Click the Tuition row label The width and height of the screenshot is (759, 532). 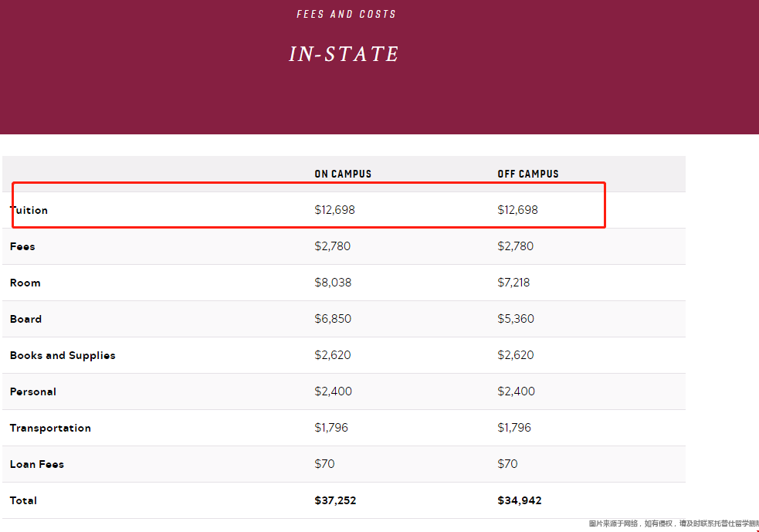click(29, 210)
